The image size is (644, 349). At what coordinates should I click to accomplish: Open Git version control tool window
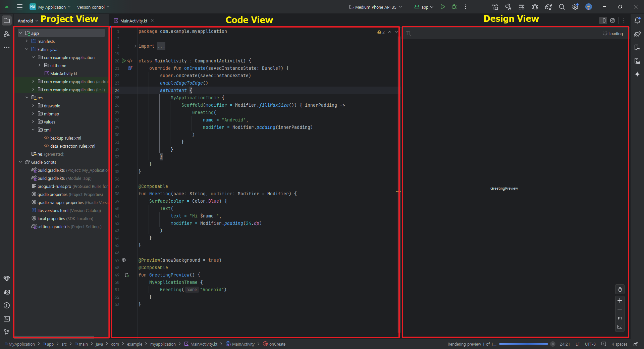tap(7, 332)
